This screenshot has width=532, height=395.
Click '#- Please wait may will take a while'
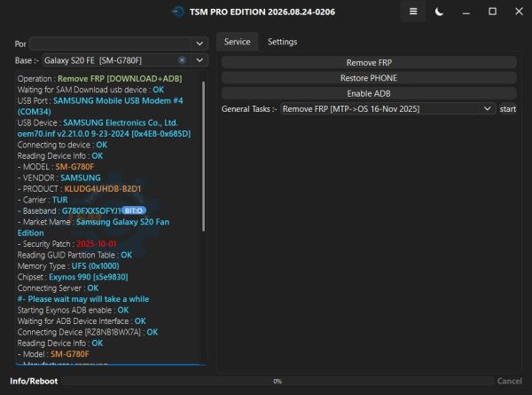tap(83, 299)
